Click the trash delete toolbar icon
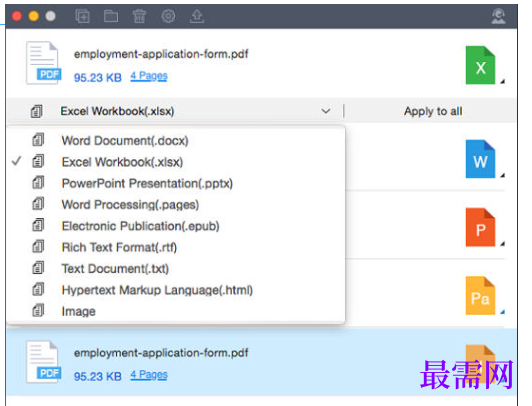Screen dimensions: 532x406 click(x=139, y=16)
